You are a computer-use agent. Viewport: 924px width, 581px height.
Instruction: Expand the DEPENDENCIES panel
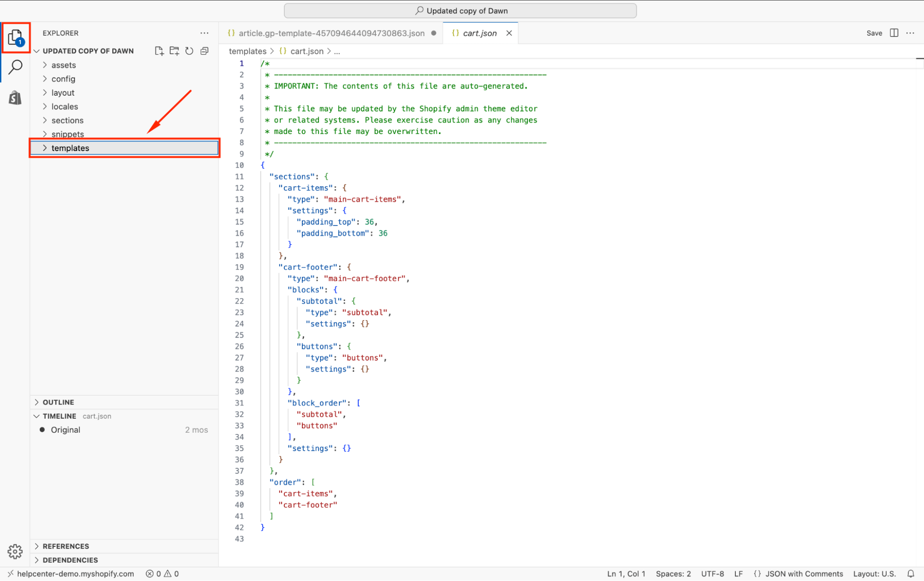click(70, 560)
